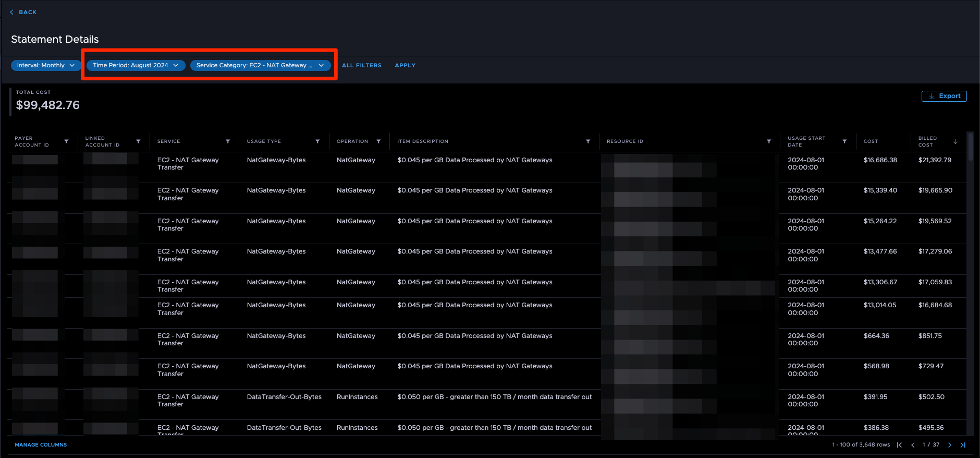Select the $21,392.79 billed cost cell

935,160
